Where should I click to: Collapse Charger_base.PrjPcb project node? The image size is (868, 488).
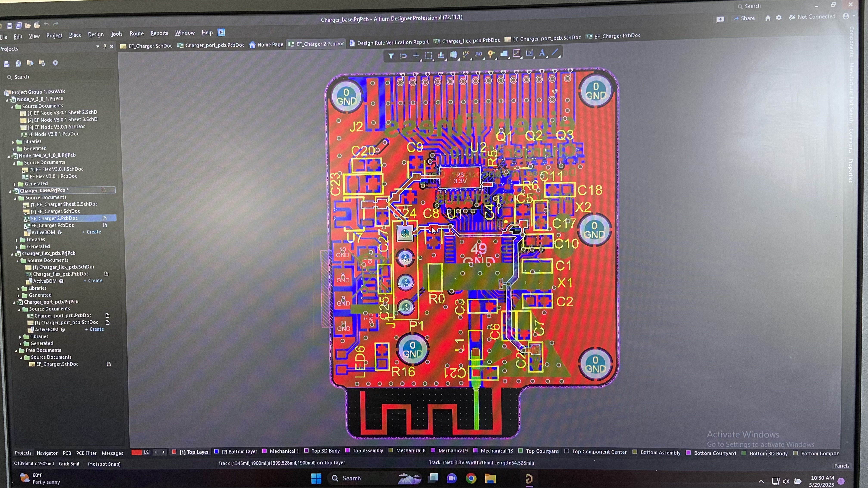point(10,191)
